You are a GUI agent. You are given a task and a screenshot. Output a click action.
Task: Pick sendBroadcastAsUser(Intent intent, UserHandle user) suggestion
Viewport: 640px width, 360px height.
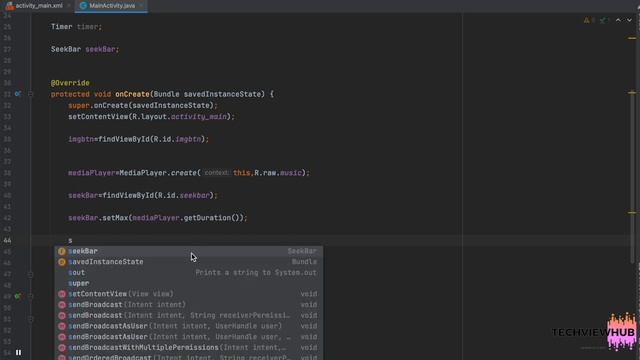coord(189,326)
